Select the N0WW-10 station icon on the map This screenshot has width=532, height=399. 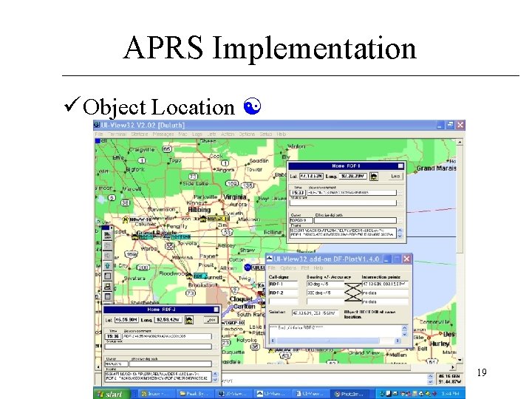tap(126, 220)
